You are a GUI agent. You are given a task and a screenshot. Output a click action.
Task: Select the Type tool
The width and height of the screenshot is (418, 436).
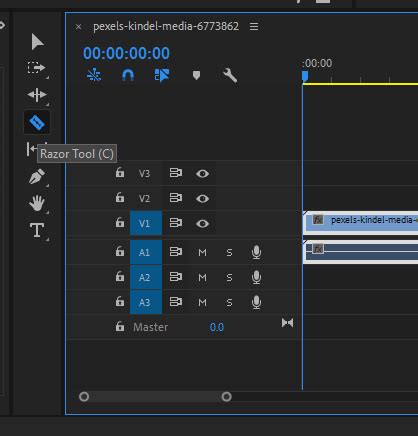point(37,230)
